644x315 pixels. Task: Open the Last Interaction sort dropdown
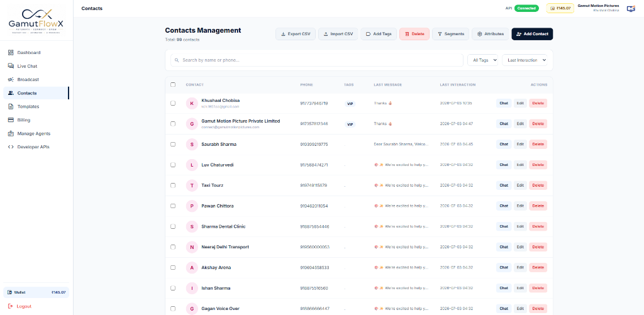coord(525,60)
